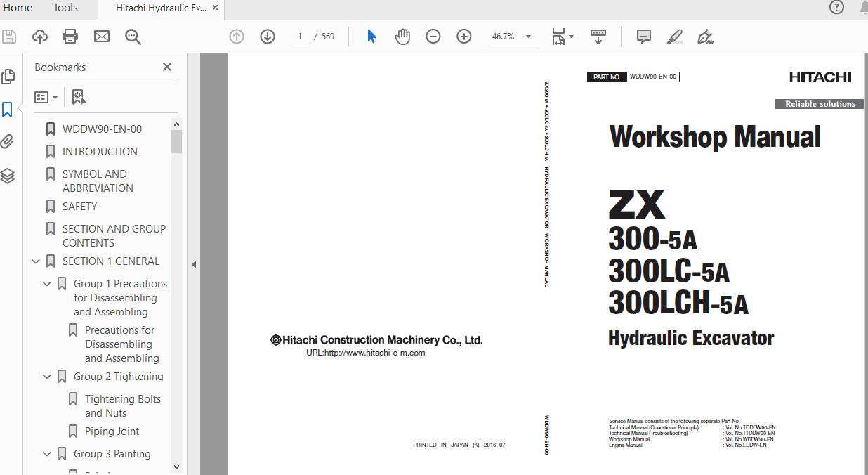Click the read mode keyboard icon
Screen dimensions: 868x475
pyautogui.click(x=598, y=37)
